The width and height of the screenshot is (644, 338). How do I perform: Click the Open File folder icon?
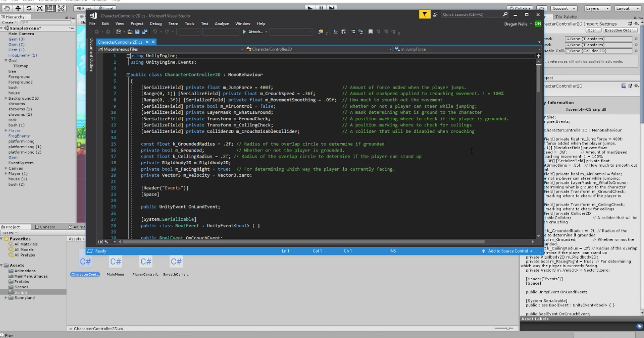[x=130, y=32]
